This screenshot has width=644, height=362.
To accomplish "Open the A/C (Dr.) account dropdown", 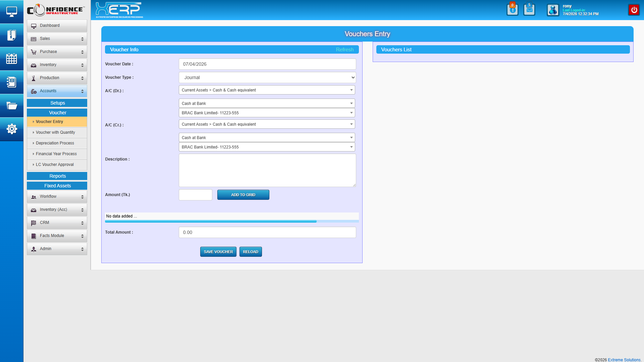I will pyautogui.click(x=267, y=90).
